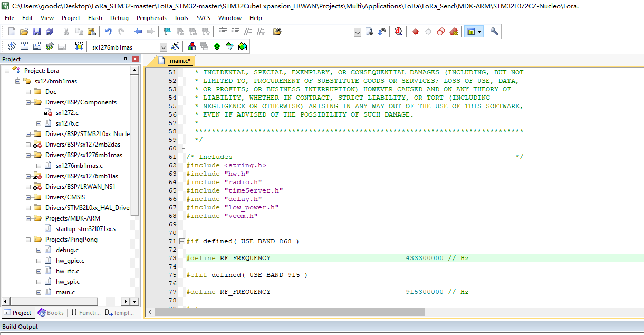Undo the last edit
Image resolution: width=644 pixels, height=335 pixels.
[109, 32]
